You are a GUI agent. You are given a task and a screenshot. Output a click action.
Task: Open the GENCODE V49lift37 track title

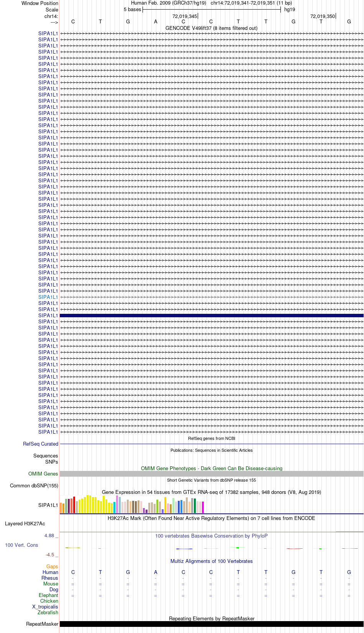click(212, 28)
